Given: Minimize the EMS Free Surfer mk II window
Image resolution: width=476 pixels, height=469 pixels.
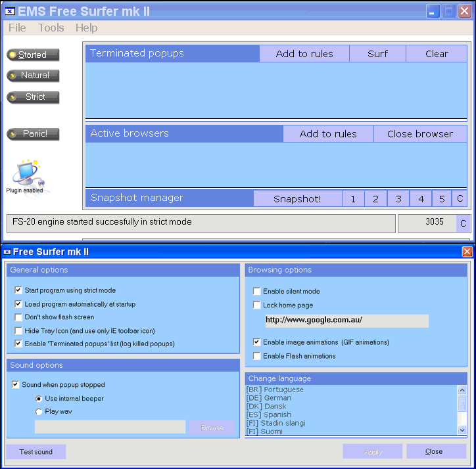Looking at the screenshot, I should tap(433, 11).
